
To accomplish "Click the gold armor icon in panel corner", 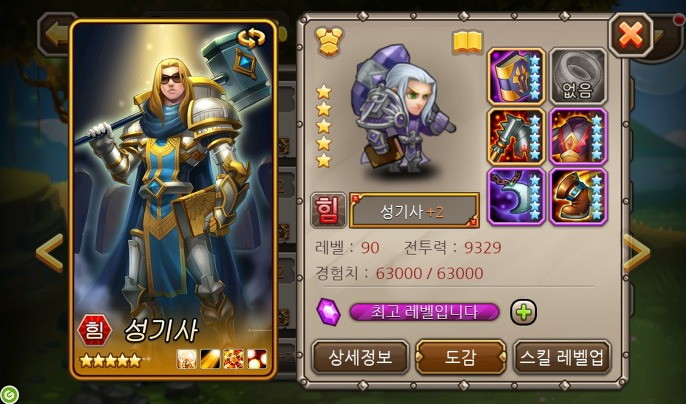I will click(x=329, y=41).
